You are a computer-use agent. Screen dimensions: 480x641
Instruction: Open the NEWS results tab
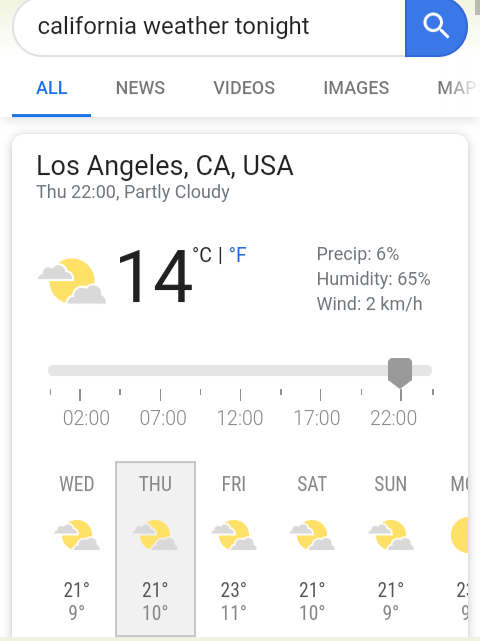tap(140, 88)
